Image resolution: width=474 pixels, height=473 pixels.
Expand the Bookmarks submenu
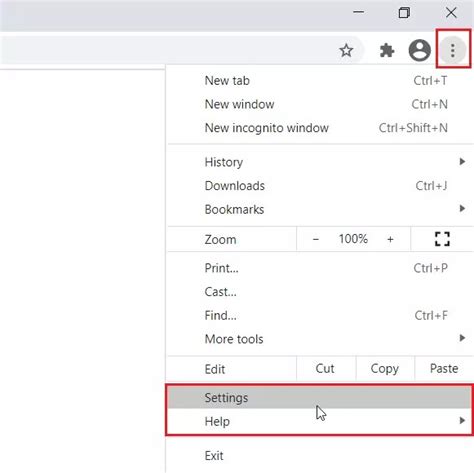click(320, 209)
